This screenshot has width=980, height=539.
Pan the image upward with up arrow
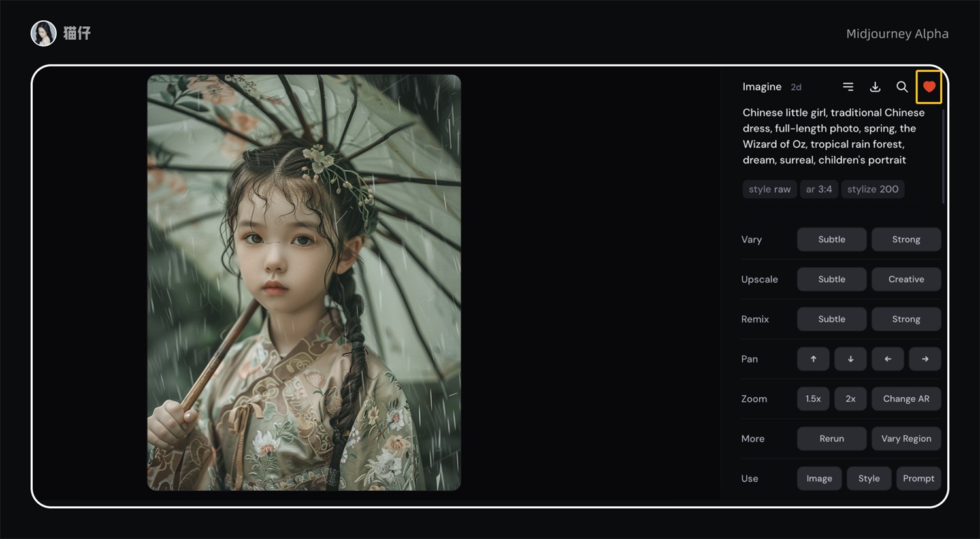pos(813,359)
